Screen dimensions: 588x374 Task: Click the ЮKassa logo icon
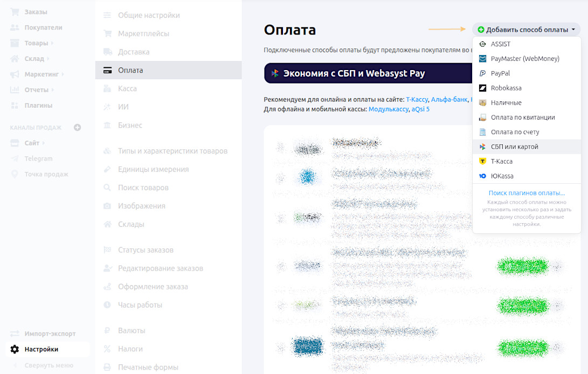(x=482, y=176)
